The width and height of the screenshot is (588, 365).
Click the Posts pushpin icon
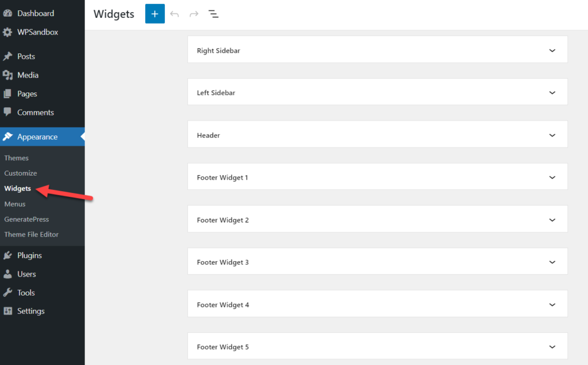click(7, 56)
